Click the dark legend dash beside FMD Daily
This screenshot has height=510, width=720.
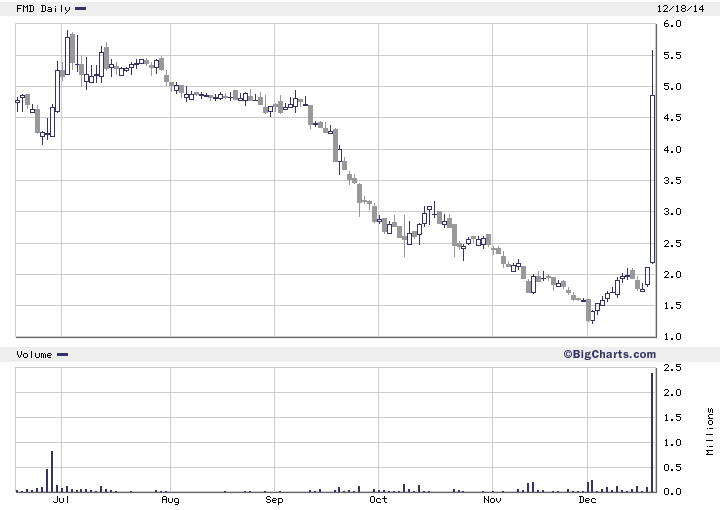[80, 8]
